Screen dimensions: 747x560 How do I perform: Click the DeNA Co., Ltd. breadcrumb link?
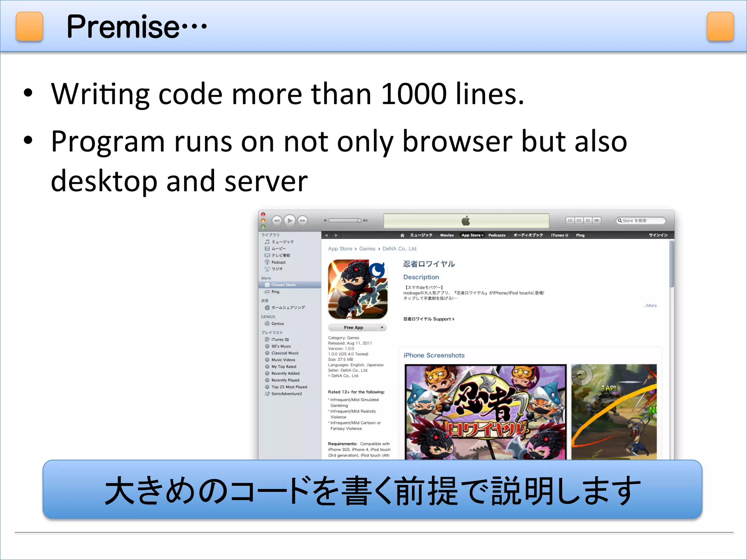(400, 249)
